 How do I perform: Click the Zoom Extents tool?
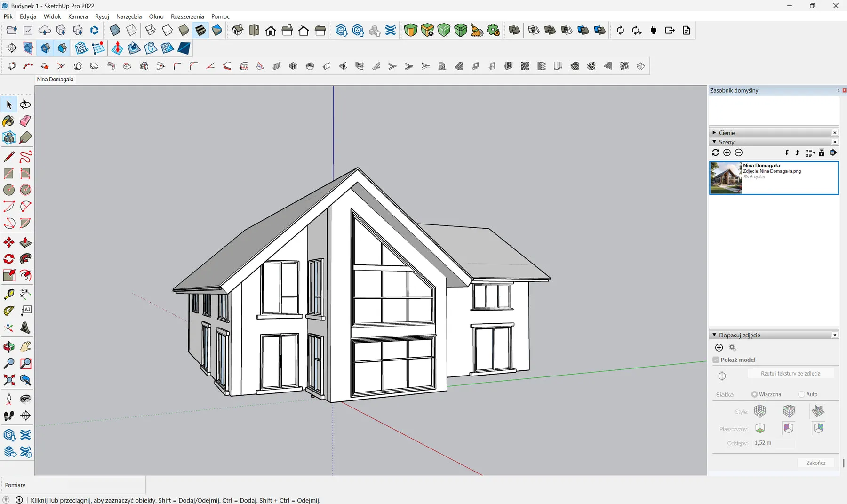pyautogui.click(x=9, y=380)
